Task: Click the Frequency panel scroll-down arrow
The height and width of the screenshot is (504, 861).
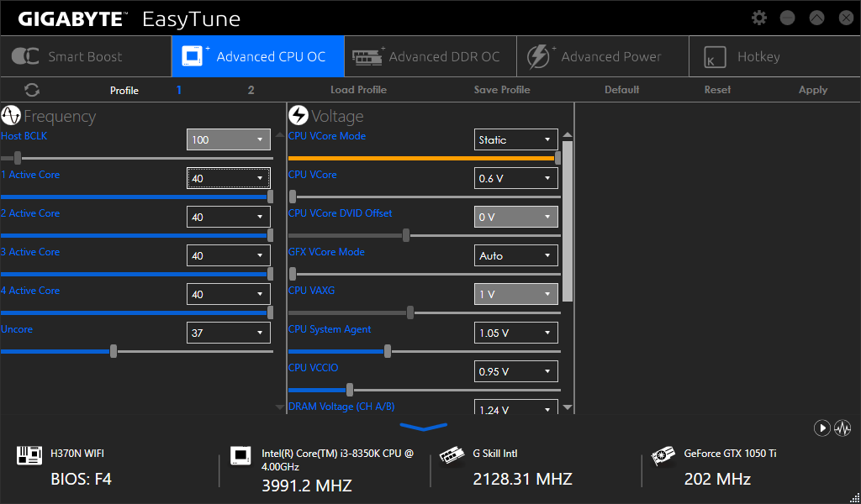Action: 279,407
